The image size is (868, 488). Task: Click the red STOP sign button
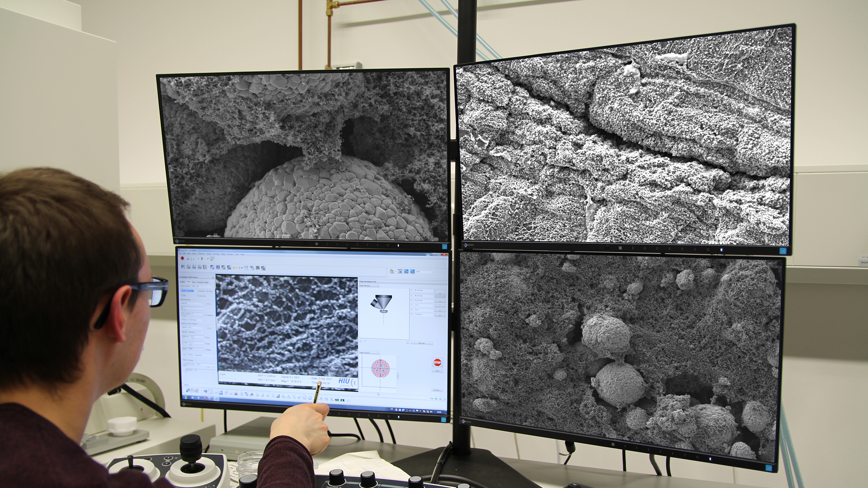[x=437, y=362]
